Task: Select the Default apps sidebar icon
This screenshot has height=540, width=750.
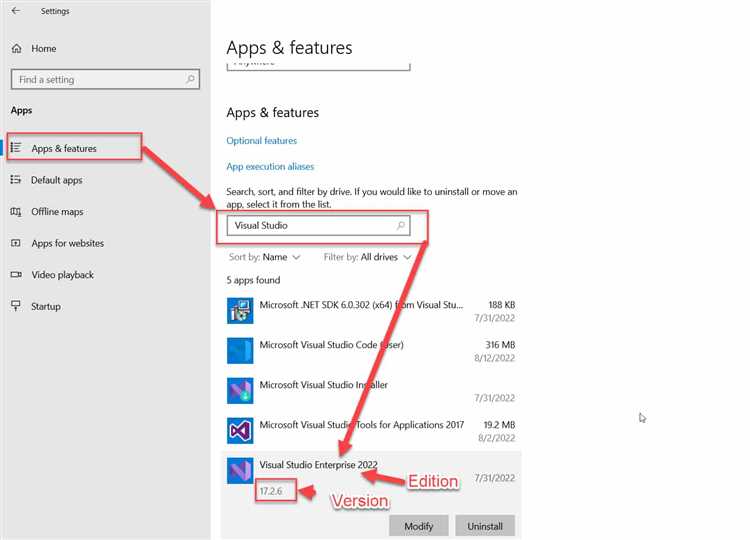Action: pyautogui.click(x=16, y=179)
